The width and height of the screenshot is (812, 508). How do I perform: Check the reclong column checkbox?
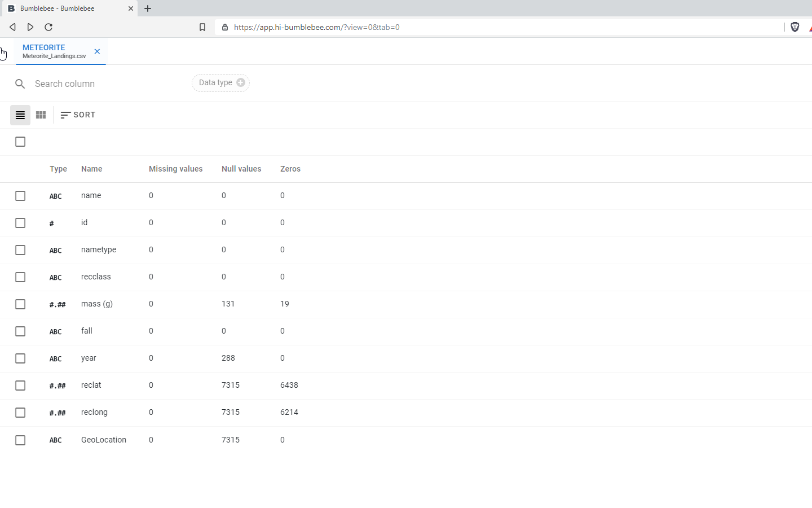20,413
